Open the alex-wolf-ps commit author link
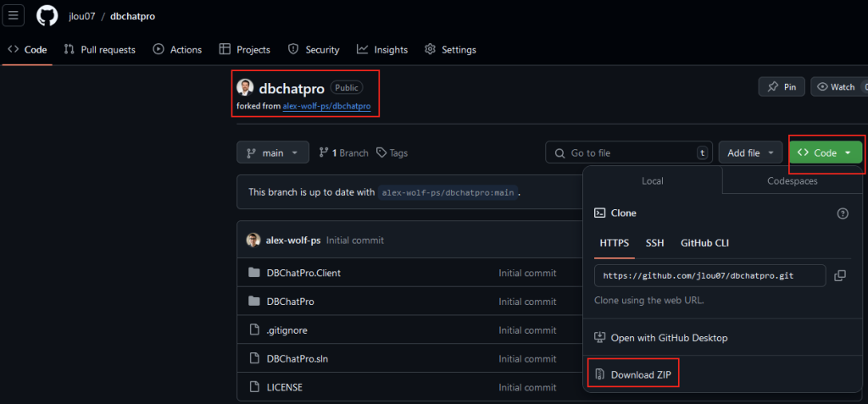This screenshot has height=404, width=868. pos(292,241)
